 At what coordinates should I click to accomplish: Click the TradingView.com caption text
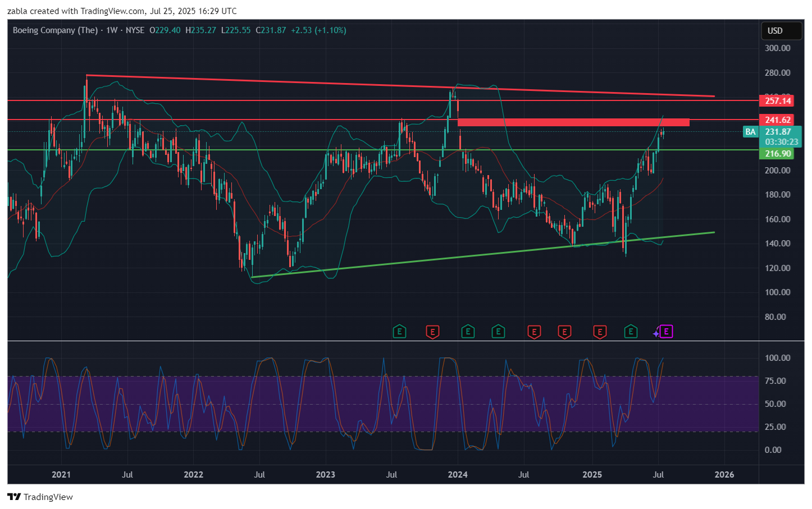[112, 11]
